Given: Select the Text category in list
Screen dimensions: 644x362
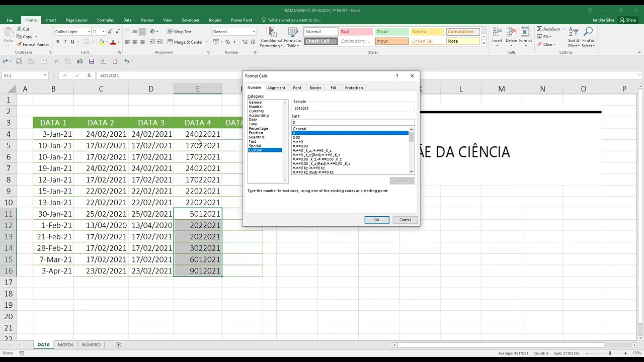Looking at the screenshot, I should (x=252, y=142).
